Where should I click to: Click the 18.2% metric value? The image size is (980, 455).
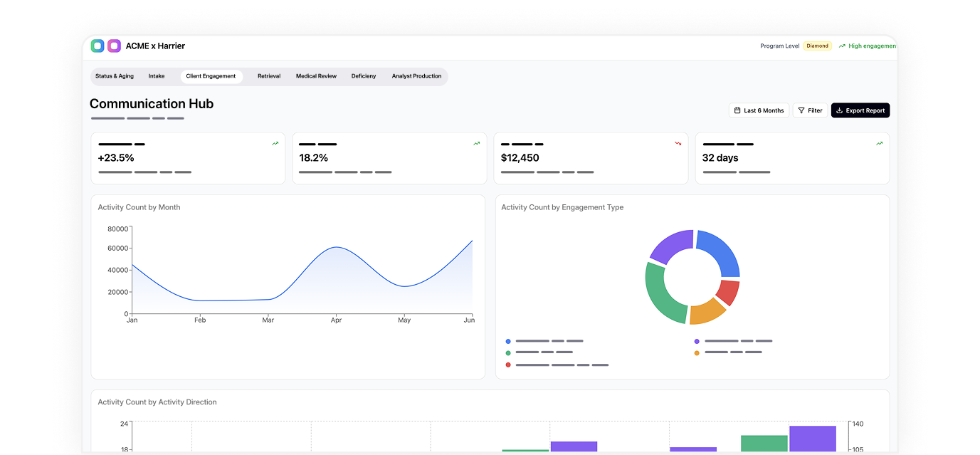pyautogui.click(x=314, y=158)
